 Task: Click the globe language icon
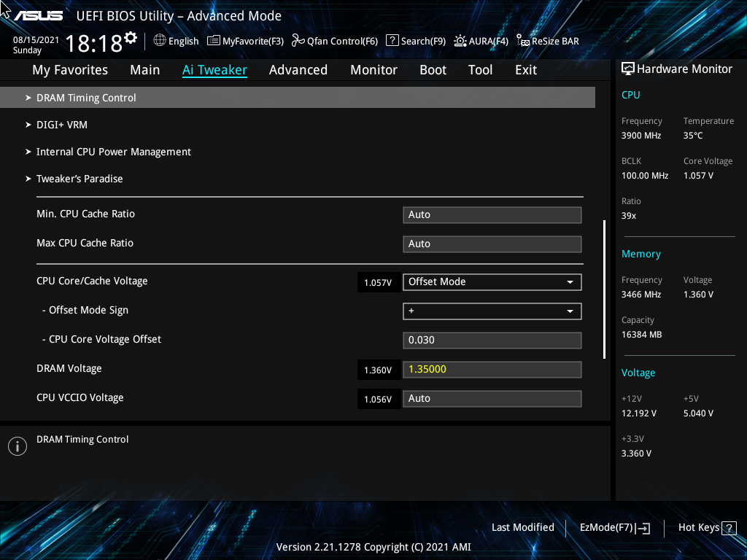pyautogui.click(x=160, y=41)
